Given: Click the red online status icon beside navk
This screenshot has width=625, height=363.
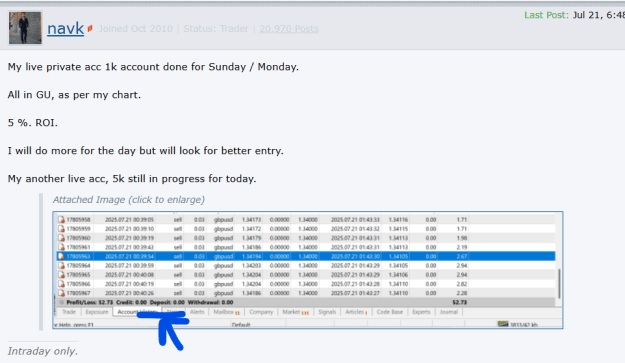Looking at the screenshot, I should (90, 28).
